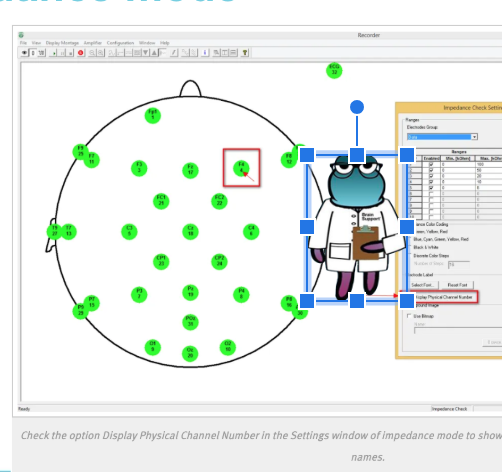Select Discrete Color Steps option
The height and width of the screenshot is (472, 502).
pyautogui.click(x=431, y=255)
